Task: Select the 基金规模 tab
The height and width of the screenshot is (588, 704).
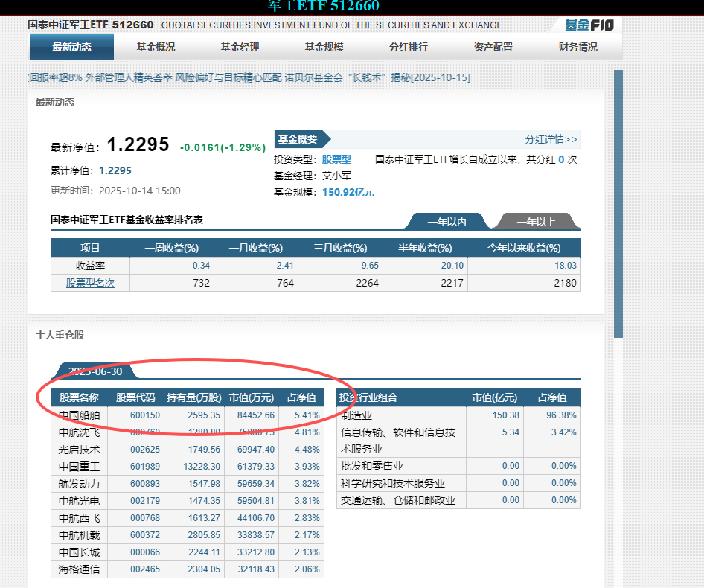Action: pos(324,47)
